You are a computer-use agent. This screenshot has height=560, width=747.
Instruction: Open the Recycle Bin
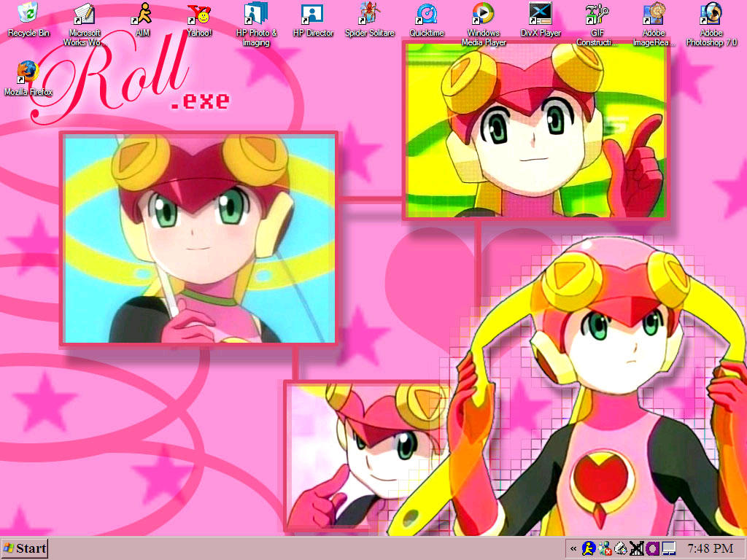point(28,13)
